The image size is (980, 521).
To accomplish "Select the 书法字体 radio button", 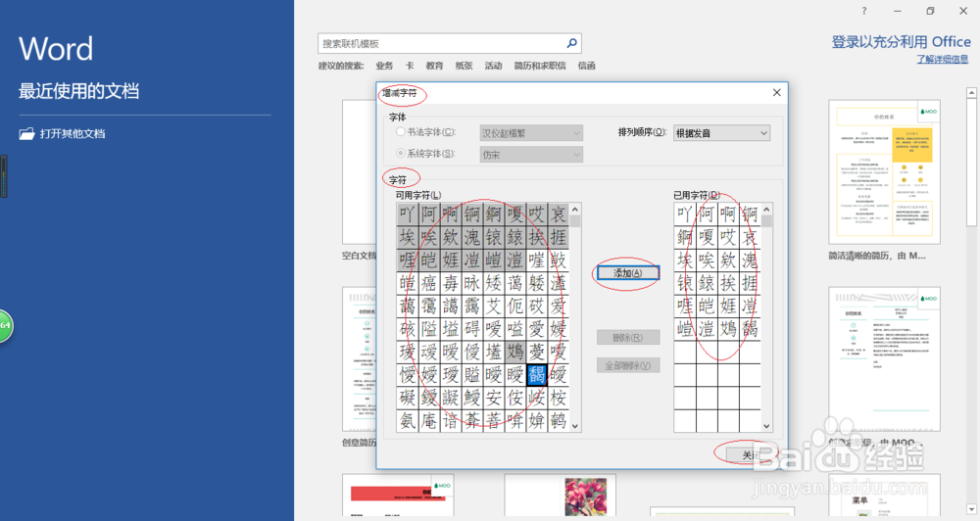I will click(x=401, y=132).
